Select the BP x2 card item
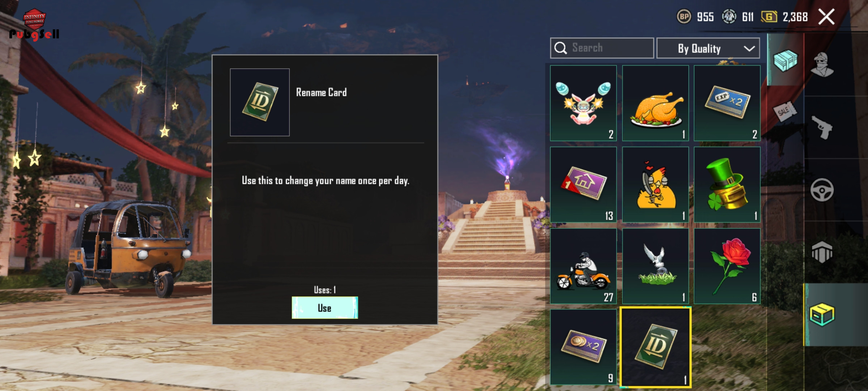 (x=583, y=347)
